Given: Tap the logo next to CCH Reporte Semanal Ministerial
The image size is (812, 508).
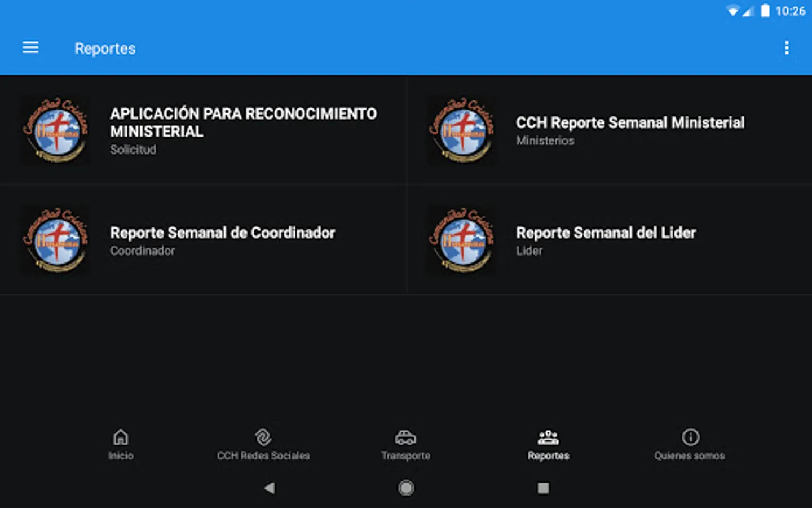Looking at the screenshot, I should point(462,129).
